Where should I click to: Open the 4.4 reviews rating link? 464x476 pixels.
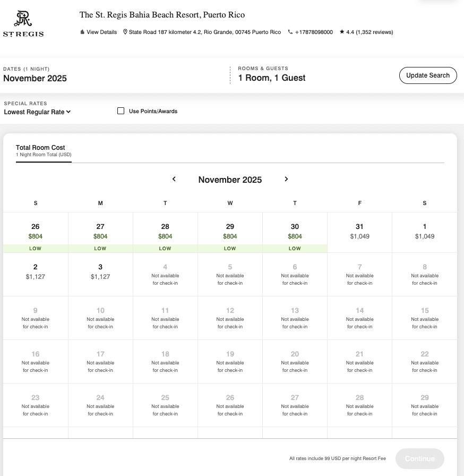[370, 32]
